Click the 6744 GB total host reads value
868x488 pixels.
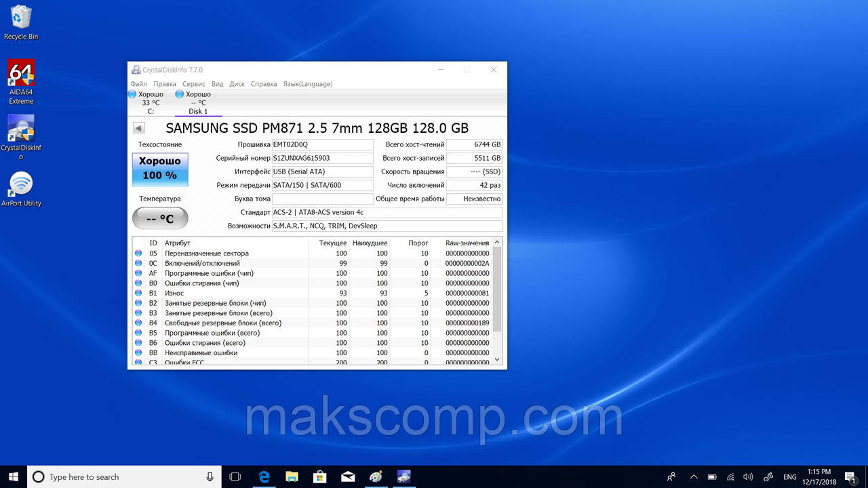tap(475, 144)
